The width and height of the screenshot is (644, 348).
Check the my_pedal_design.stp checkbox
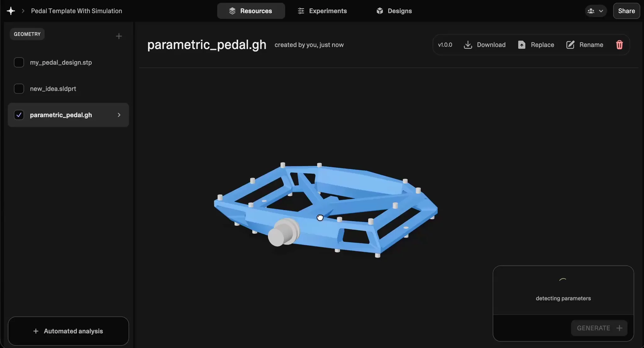19,62
